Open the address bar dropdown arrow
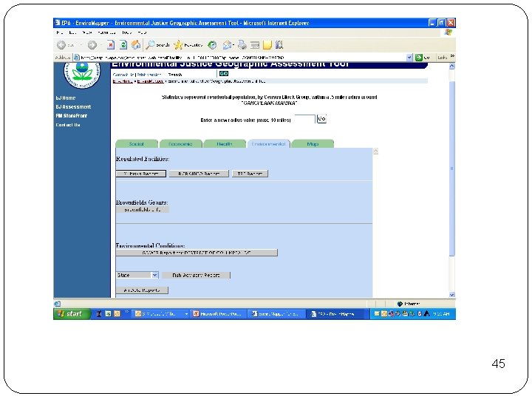This screenshot has height=399, width=532. [x=409, y=58]
